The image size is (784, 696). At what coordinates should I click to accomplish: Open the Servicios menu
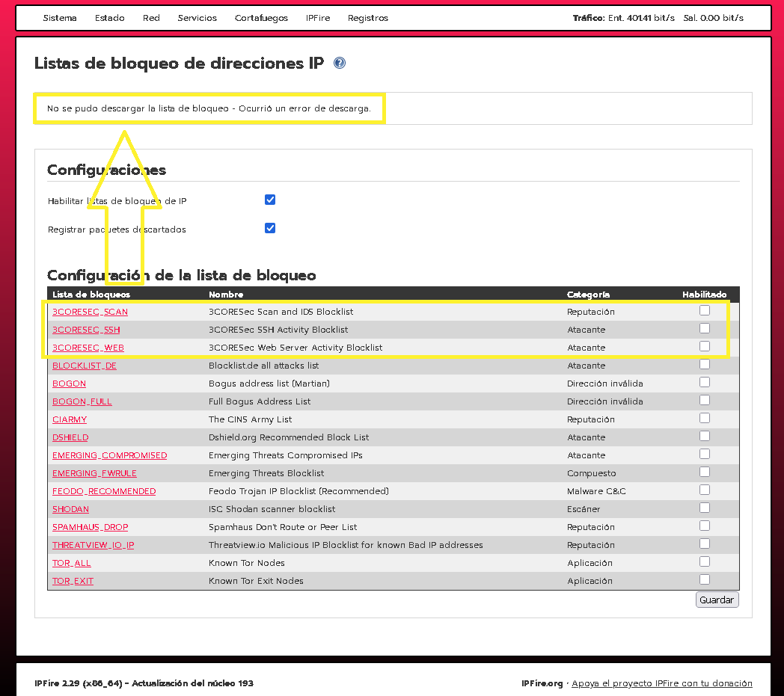tap(197, 18)
